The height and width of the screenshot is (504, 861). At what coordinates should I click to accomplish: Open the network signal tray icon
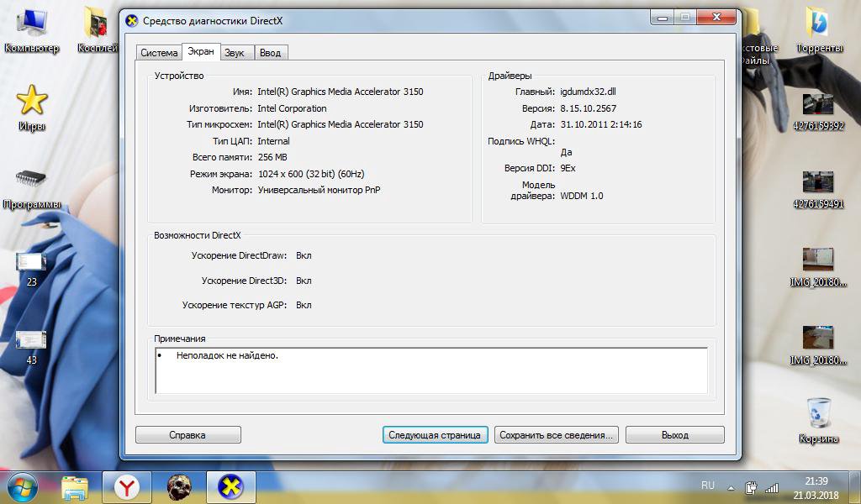point(772,487)
